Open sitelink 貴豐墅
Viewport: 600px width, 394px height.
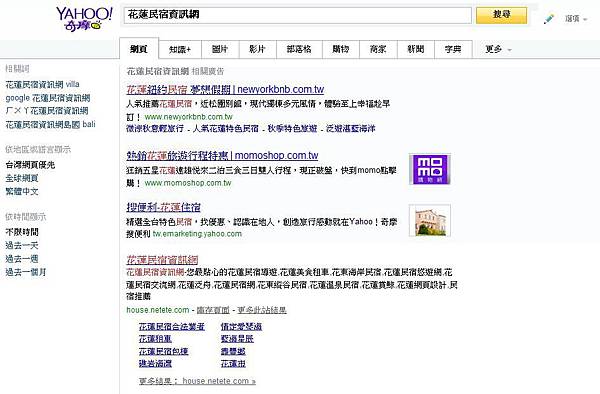[233, 351]
